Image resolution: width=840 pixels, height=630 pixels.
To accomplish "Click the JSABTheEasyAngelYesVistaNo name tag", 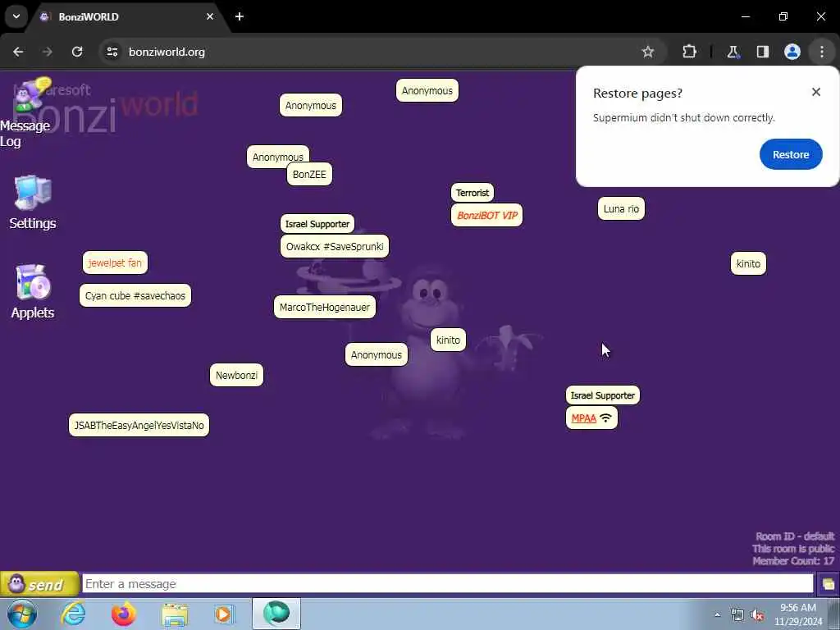I will (x=139, y=426).
